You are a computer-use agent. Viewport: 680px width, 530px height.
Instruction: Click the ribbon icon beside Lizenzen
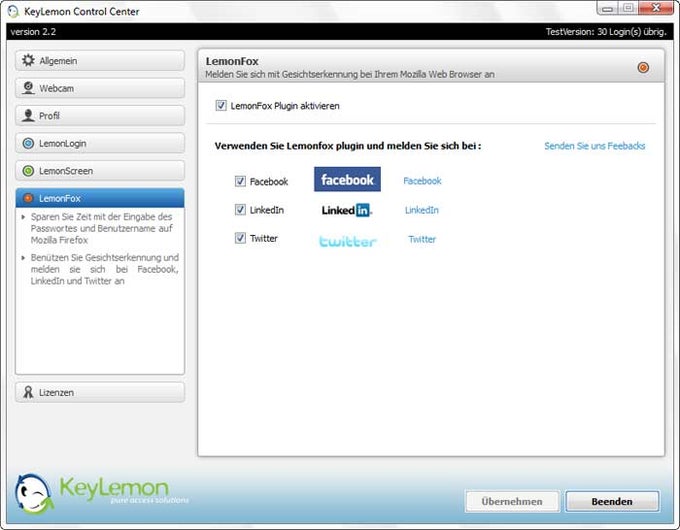pos(28,392)
